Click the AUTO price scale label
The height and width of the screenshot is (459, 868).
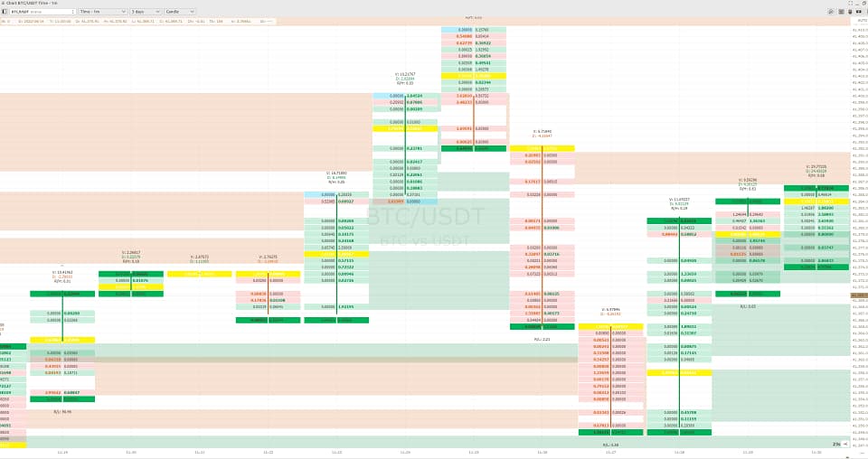coord(862,21)
